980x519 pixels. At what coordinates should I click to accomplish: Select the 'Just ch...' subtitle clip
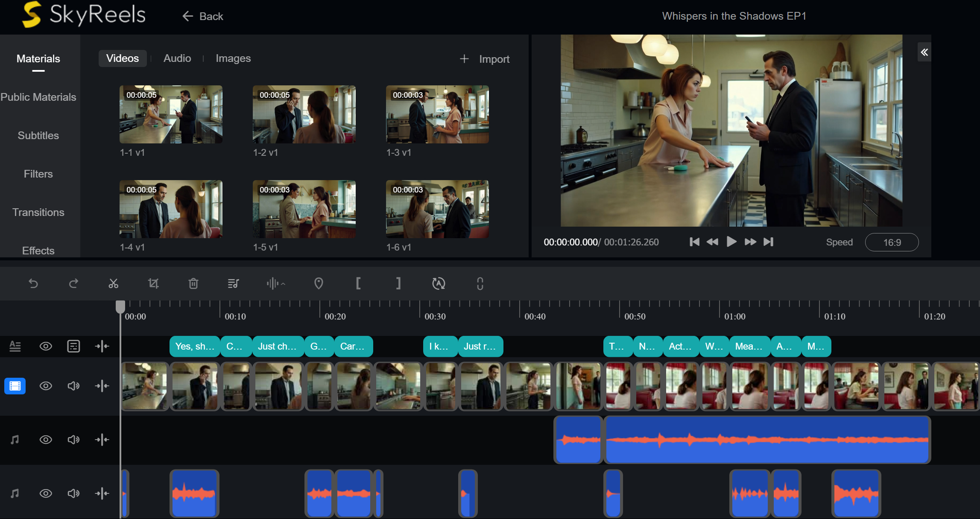(278, 346)
